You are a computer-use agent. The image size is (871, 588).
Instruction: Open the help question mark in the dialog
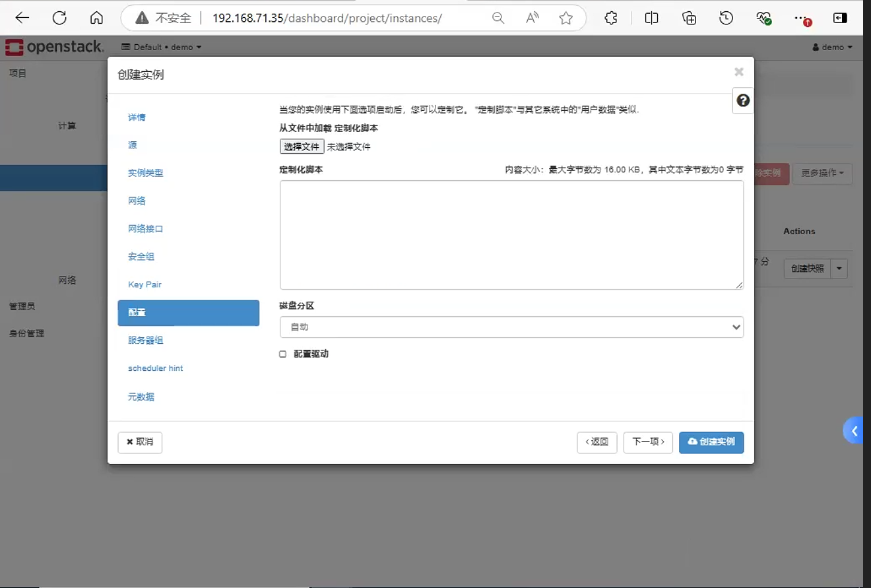(743, 100)
